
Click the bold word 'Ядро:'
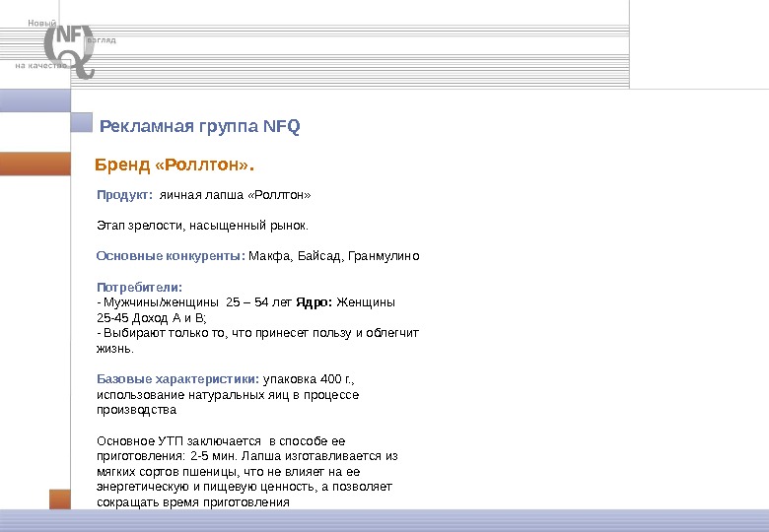314,302
